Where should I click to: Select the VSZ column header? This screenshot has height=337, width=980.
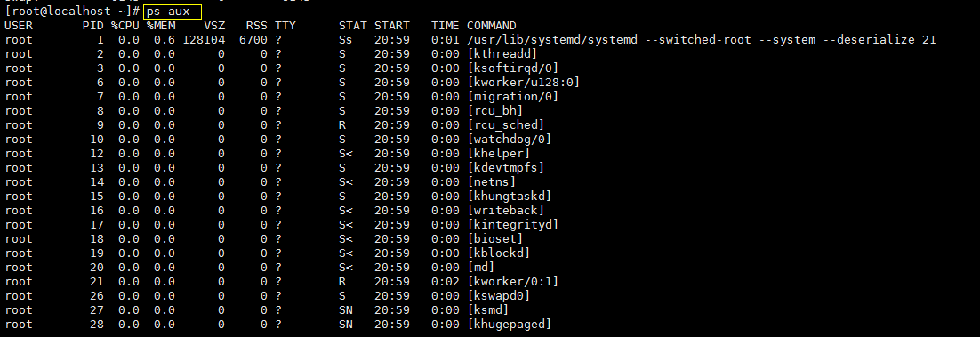213,26
